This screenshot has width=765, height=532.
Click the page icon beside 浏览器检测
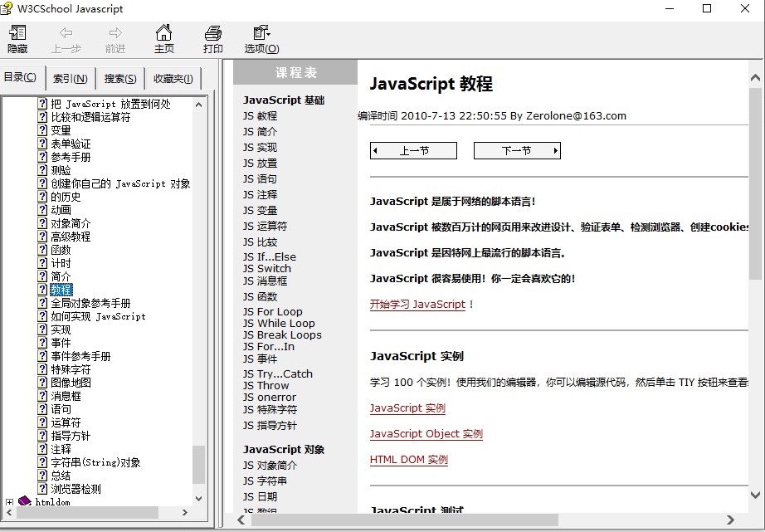pos(43,489)
